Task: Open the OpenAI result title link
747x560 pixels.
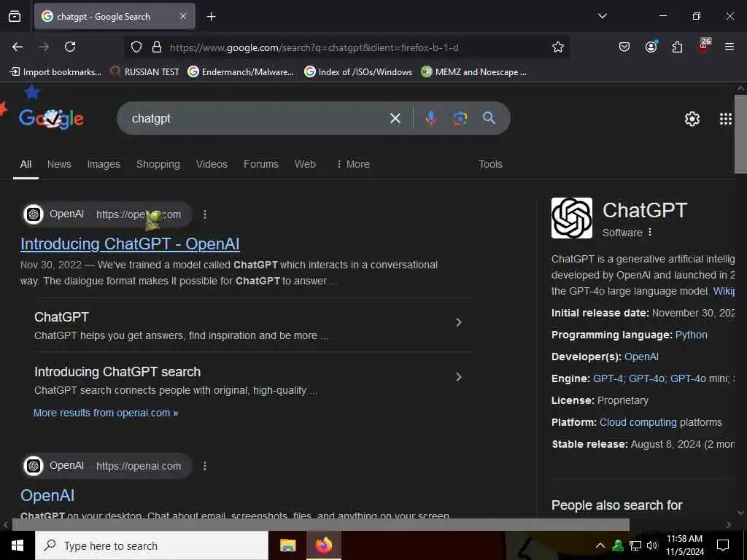Action: point(47,495)
